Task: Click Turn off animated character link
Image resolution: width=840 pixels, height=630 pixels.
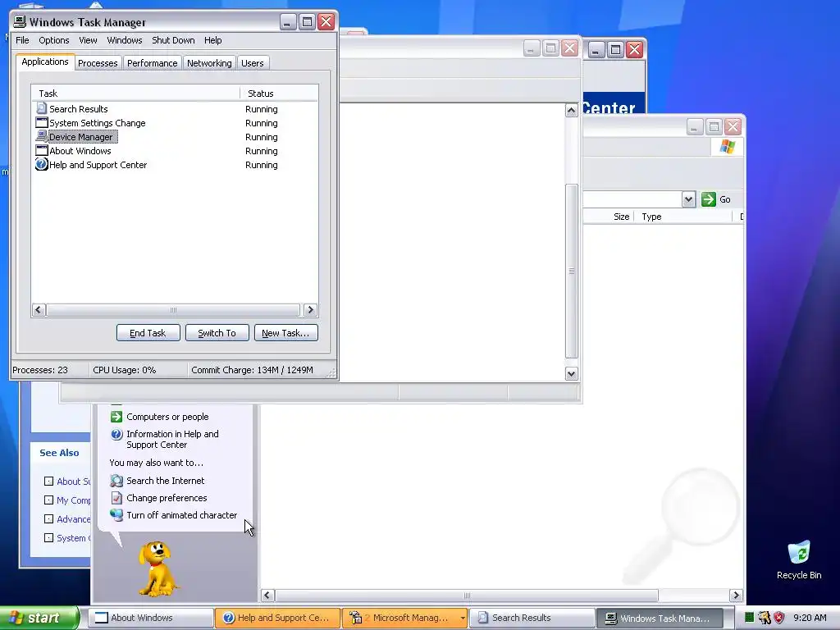Action: [x=181, y=515]
